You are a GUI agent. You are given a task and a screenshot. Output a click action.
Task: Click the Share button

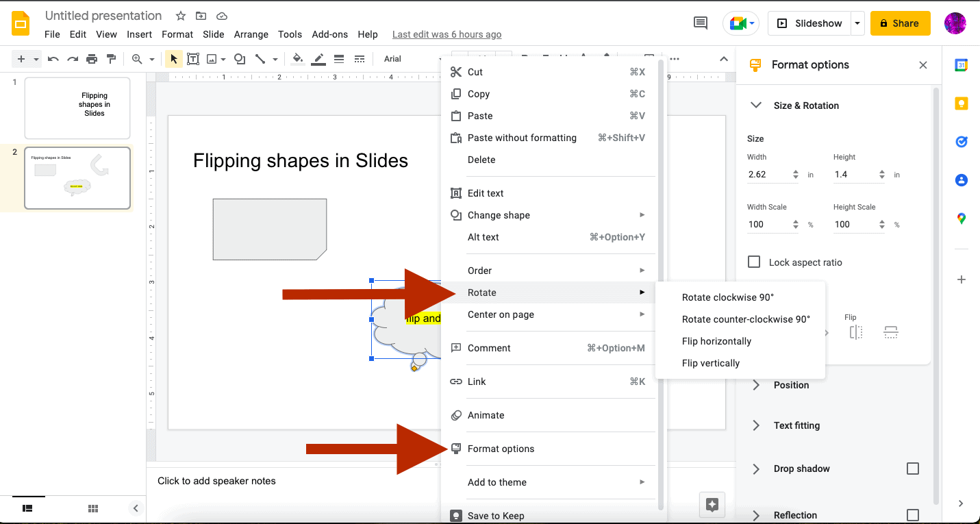[900, 23]
